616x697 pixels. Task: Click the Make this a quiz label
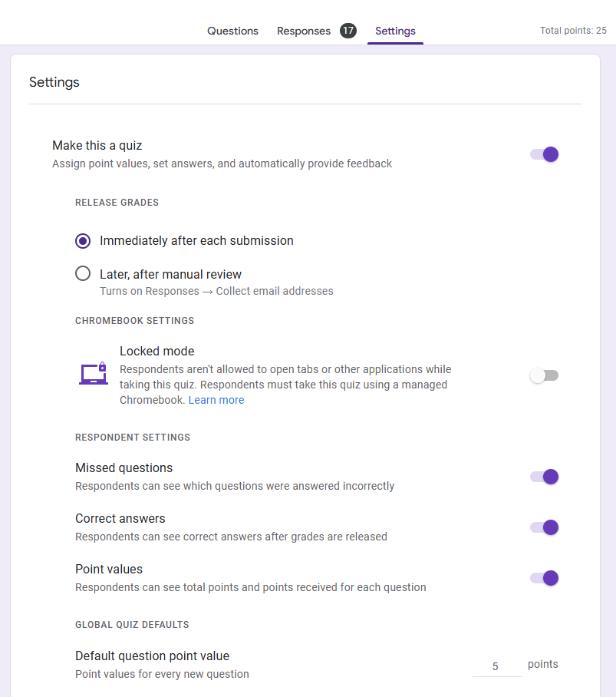click(x=97, y=145)
